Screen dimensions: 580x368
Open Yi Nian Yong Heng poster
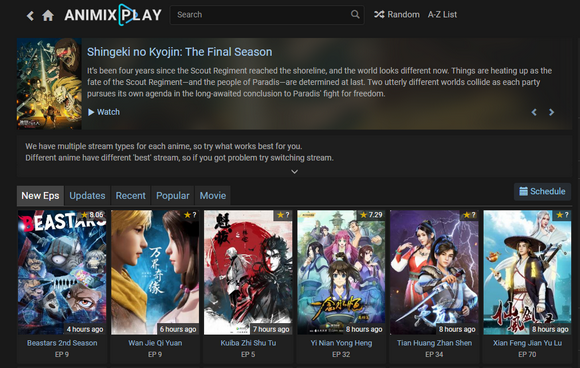pos(341,273)
